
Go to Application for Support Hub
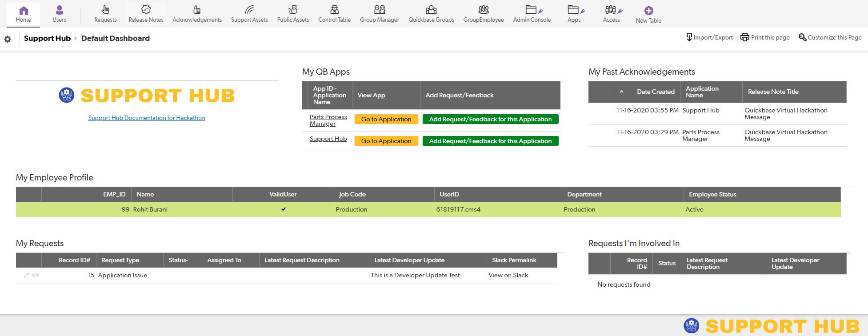tap(386, 141)
